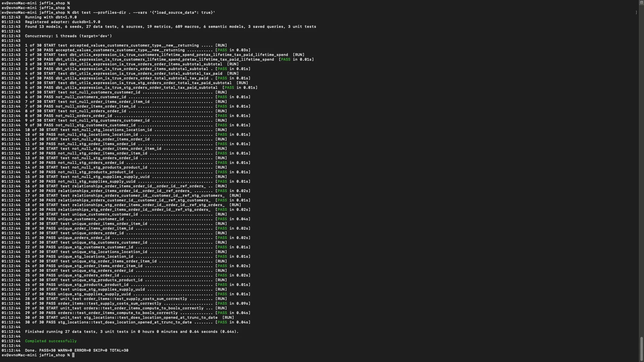Click '23 of 30 START test unique_stg_locations_location_id' line

tap(126, 252)
